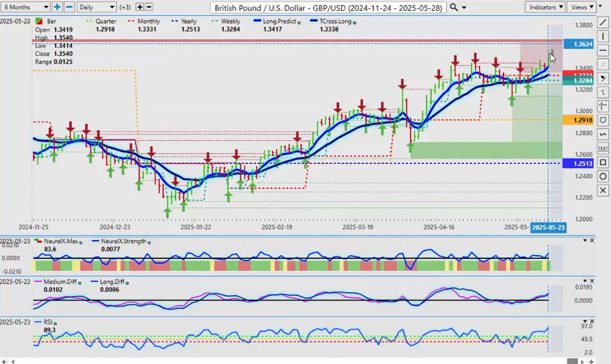
Task: Choose the zigzag step line tool
Action: (x=603, y=93)
